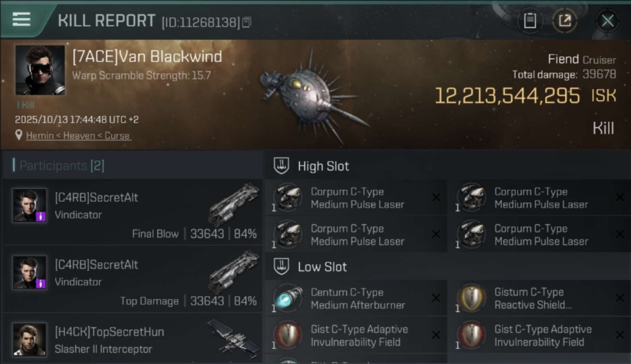Click X next to Centum Medium Afterburner
Screen dimensions: 631x364
click(x=436, y=298)
